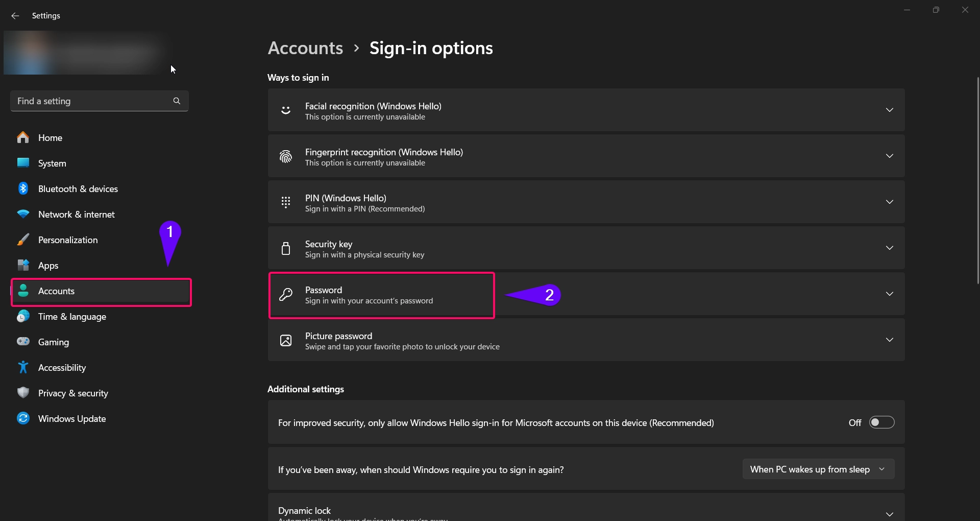This screenshot has height=521, width=980.
Task: Click the PIN keypad dots icon
Action: coord(286,202)
